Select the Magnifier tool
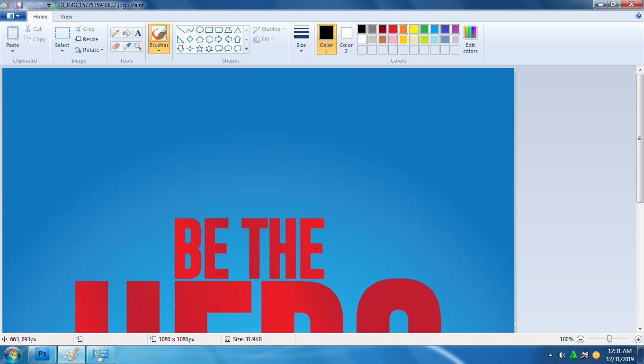Image resolution: width=644 pixels, height=364 pixels. click(138, 46)
